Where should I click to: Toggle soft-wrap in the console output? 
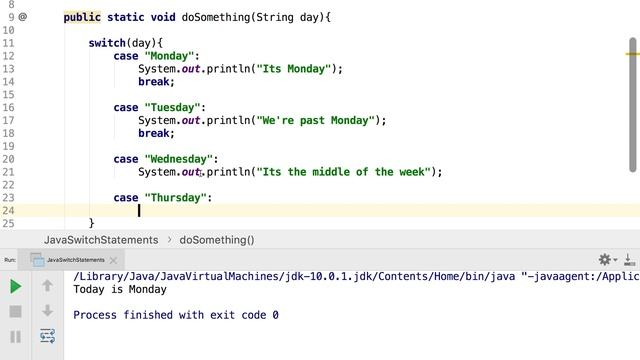click(47, 336)
